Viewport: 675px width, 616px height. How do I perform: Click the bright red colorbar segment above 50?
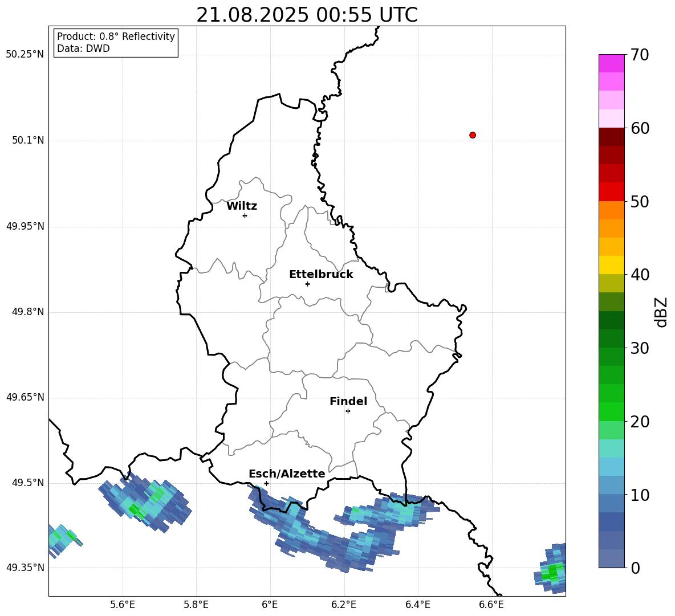pyautogui.click(x=611, y=191)
